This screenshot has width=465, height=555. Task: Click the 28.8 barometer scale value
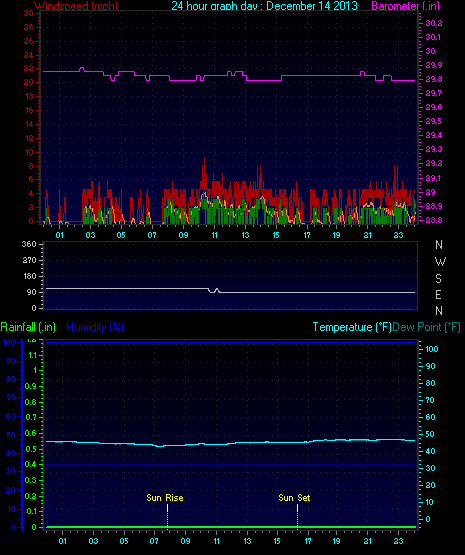coord(434,220)
